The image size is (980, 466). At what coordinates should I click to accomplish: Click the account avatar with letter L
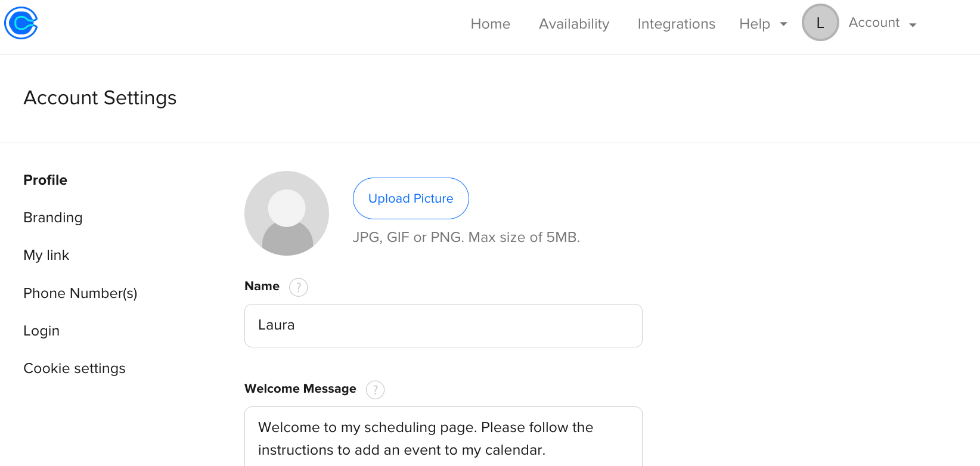(x=820, y=22)
